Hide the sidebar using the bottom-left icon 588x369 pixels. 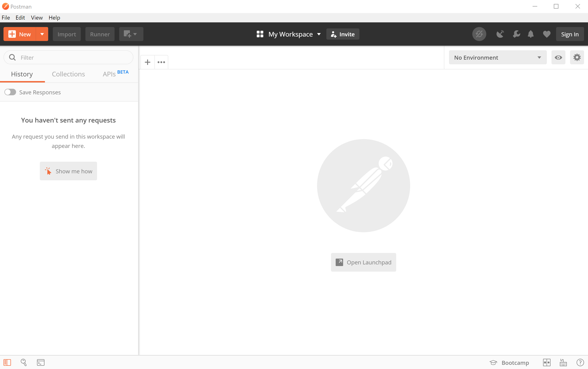point(7,362)
